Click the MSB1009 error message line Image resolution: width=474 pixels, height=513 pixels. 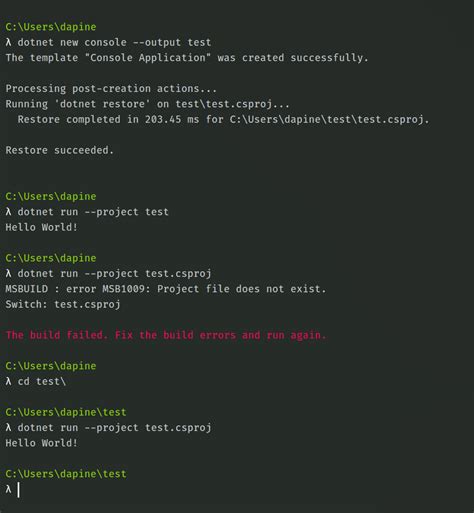pos(166,289)
